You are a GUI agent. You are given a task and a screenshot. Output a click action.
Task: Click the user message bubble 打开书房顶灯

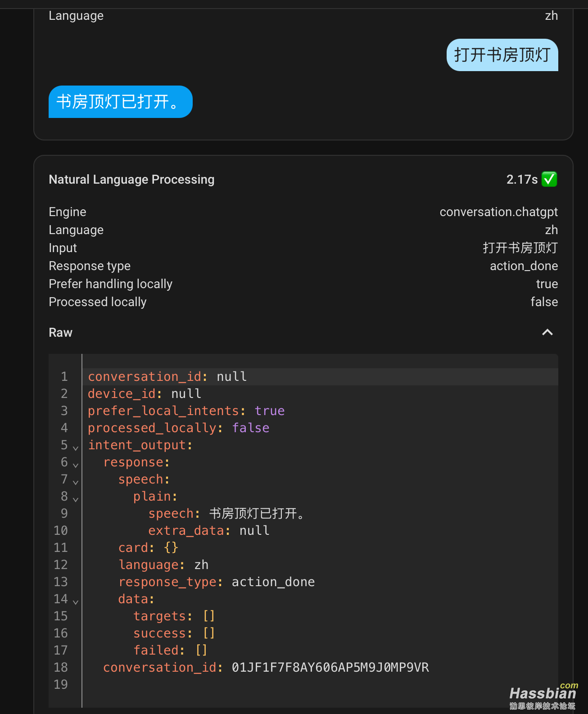point(502,55)
